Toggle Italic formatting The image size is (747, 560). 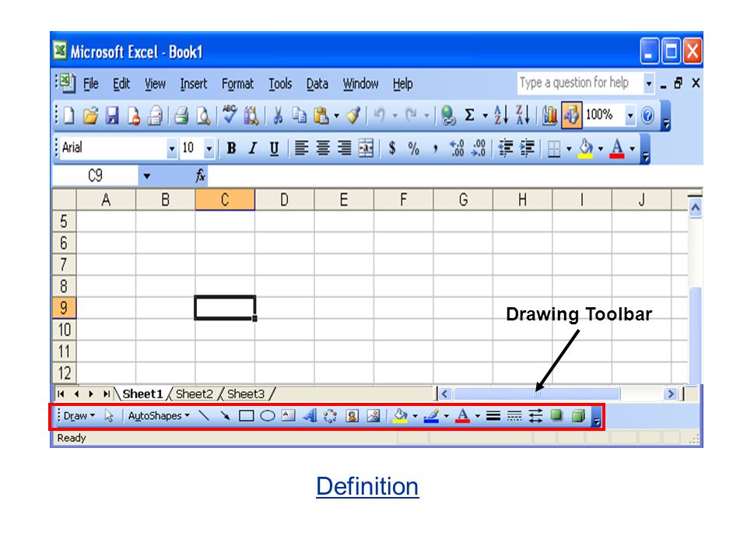(x=253, y=148)
